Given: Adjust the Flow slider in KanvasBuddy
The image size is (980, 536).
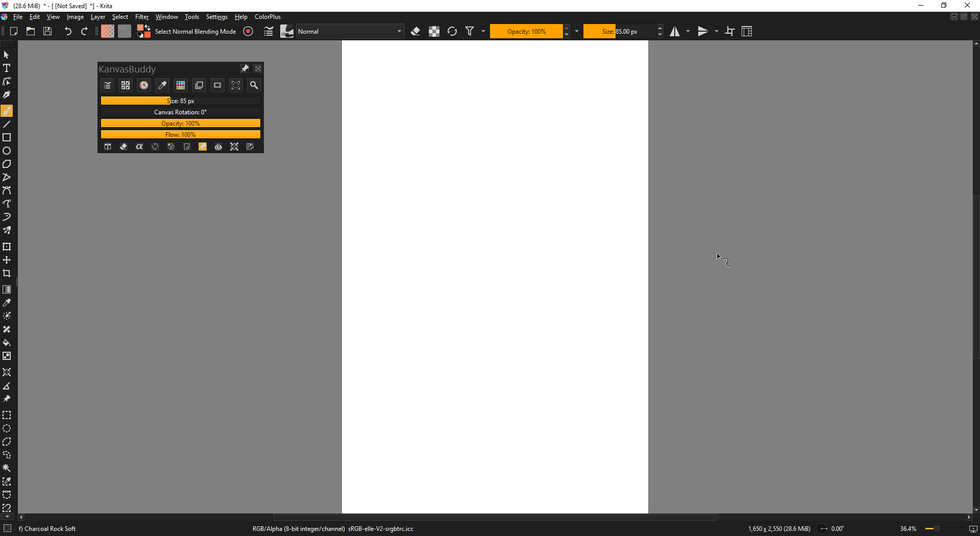Looking at the screenshot, I should [x=180, y=135].
